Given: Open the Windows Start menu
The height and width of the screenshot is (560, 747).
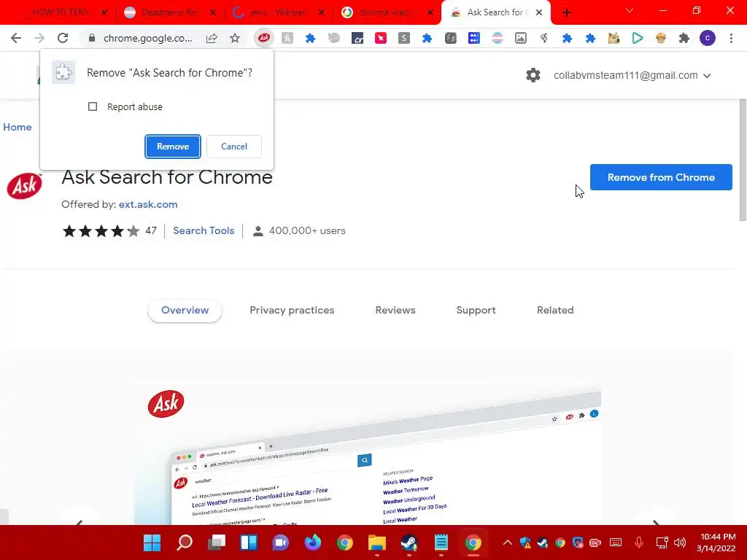Looking at the screenshot, I should click(152, 542).
